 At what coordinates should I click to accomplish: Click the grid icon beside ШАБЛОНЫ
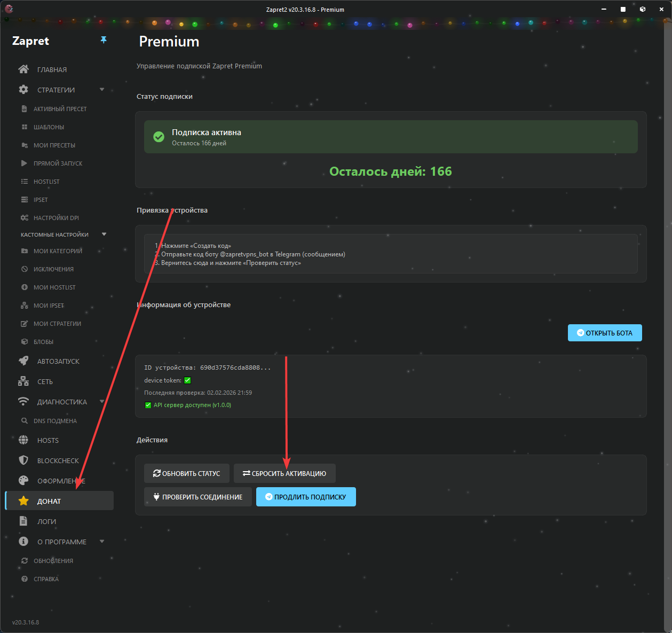[24, 127]
